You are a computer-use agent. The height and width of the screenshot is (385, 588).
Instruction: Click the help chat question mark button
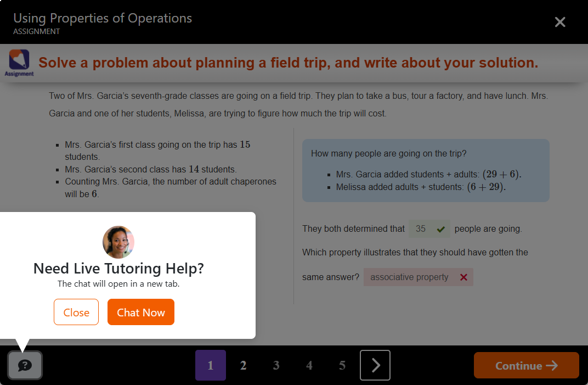(25, 365)
